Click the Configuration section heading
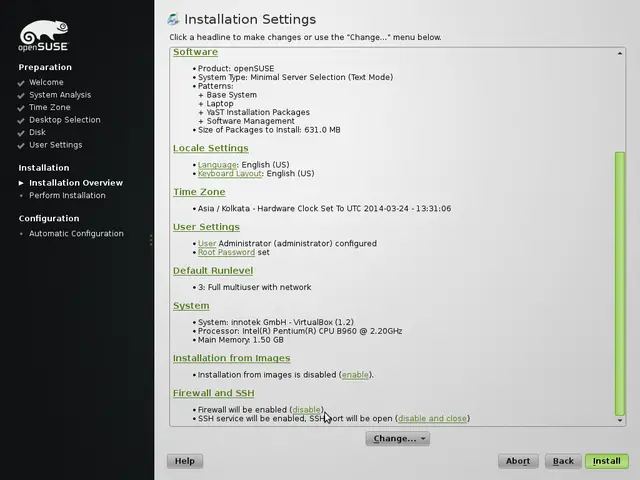This screenshot has width=640, height=480. (x=49, y=218)
